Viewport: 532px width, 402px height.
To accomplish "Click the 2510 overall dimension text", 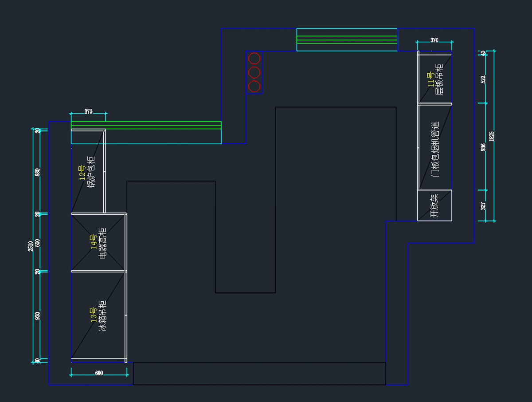I will (30, 246).
